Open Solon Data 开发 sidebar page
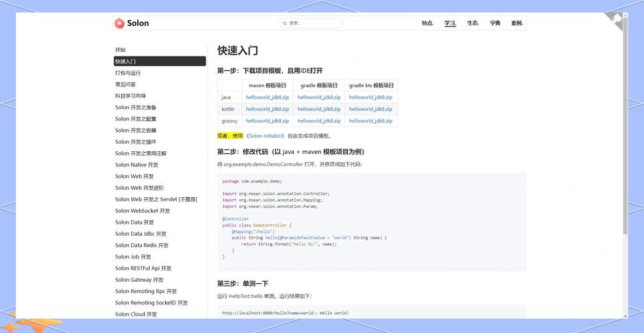 pyautogui.click(x=134, y=222)
